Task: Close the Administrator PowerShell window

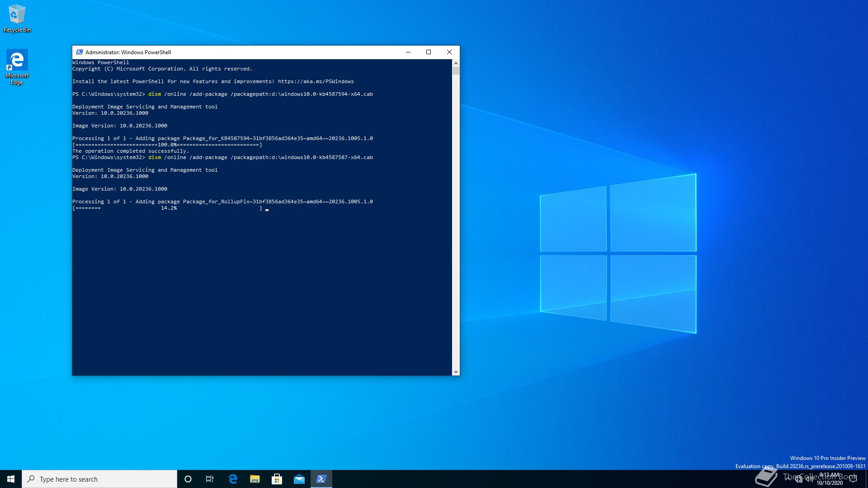Action: [449, 52]
